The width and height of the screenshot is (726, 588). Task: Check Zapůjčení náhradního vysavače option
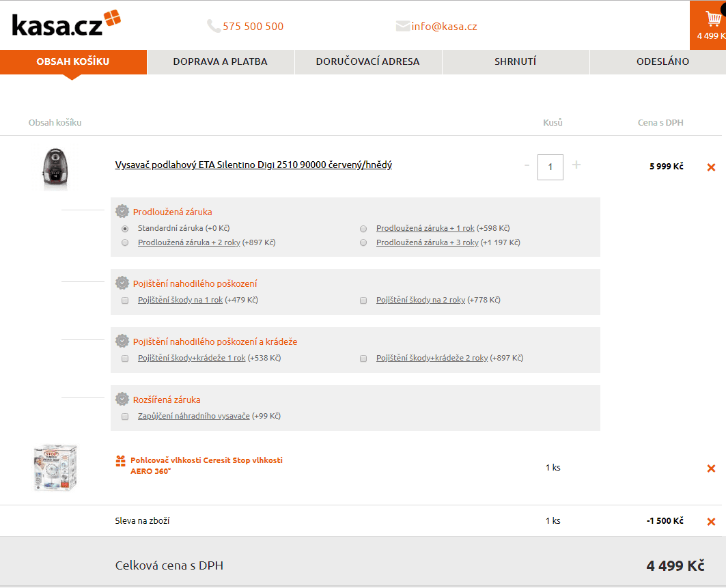click(125, 417)
